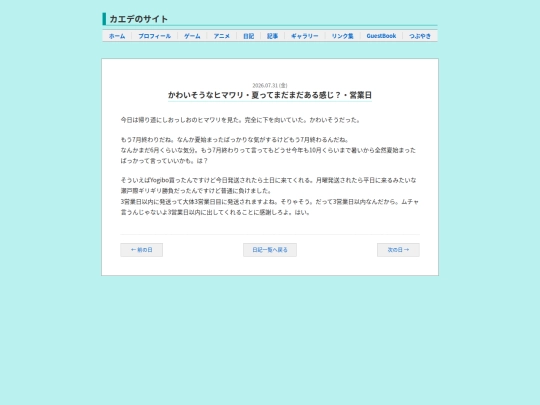The height and width of the screenshot is (405, 540).
Task: Click the diary title starting かわいそうなヒマワリ
Action: [270, 95]
